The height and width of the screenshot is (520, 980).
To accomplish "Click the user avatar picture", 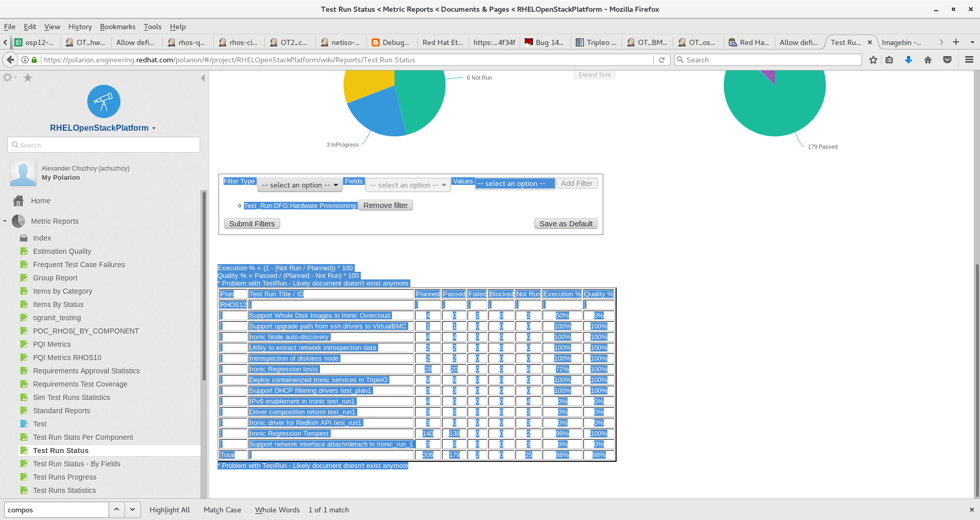I will tap(23, 173).
